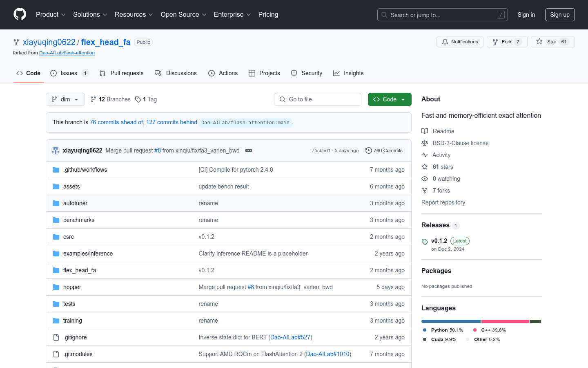
Task: Click the Notifications bell button
Action: pos(460,42)
